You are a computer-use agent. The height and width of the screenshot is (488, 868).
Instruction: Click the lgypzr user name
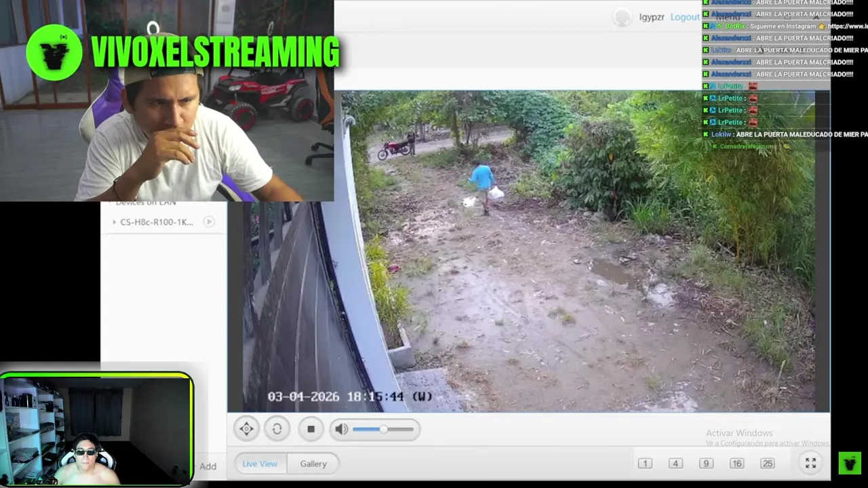click(652, 17)
